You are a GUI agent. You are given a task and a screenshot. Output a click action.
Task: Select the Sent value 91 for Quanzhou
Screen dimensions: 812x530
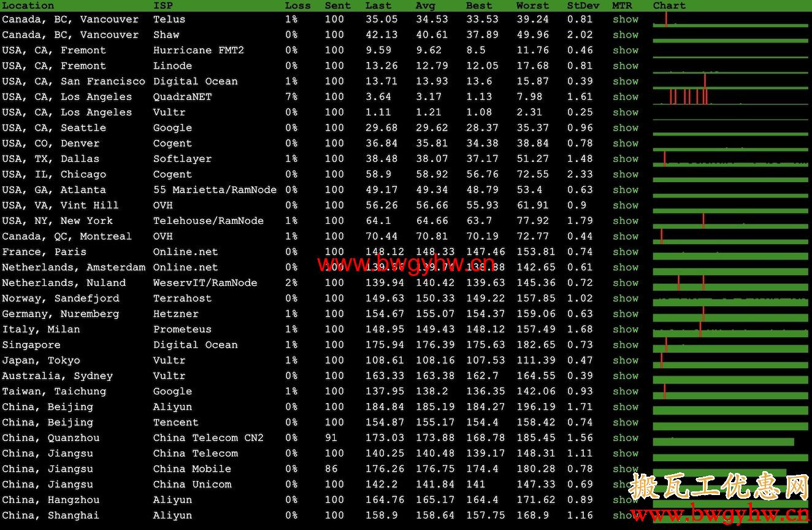click(x=331, y=437)
